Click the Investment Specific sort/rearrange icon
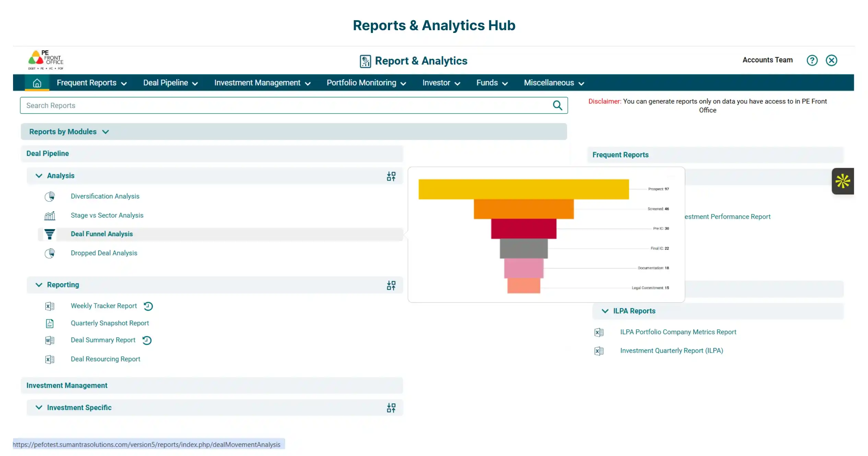868x456 pixels. [391, 408]
